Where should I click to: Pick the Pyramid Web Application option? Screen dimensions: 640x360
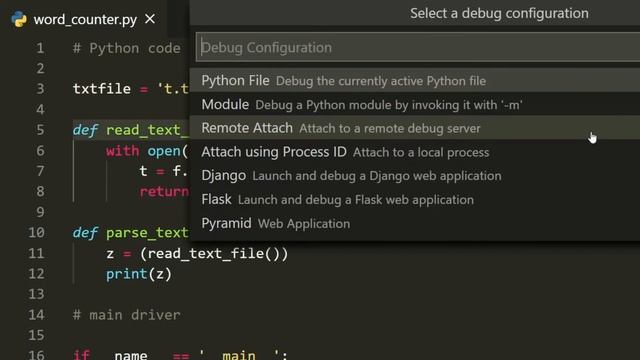pyautogui.click(x=415, y=223)
